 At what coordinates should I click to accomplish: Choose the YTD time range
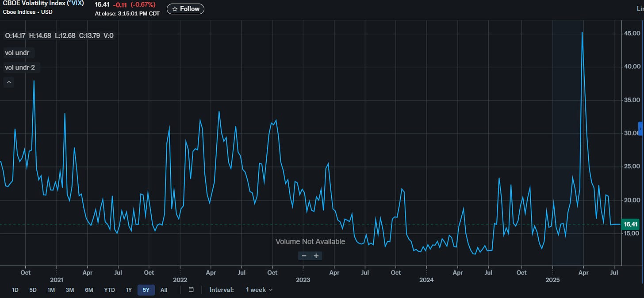tap(109, 290)
